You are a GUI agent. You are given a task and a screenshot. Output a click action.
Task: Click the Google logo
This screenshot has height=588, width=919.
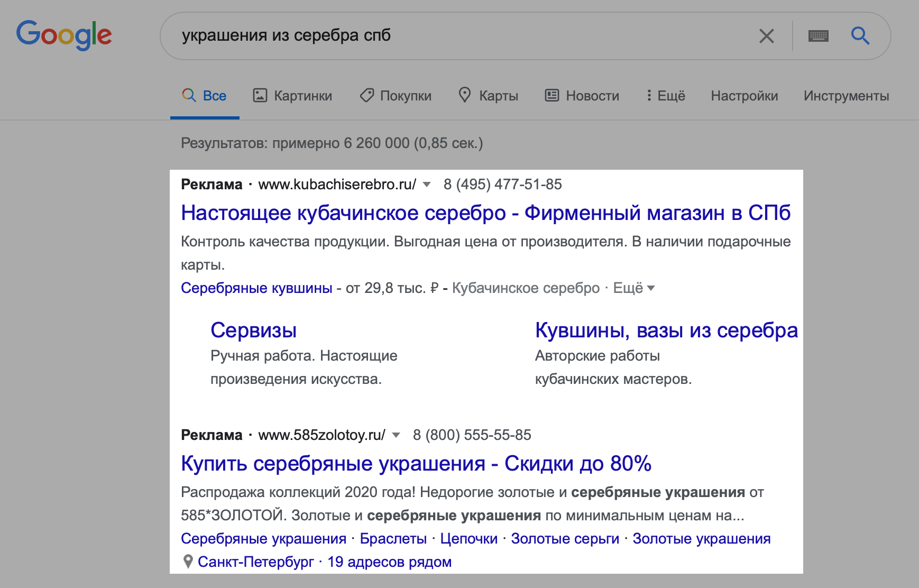[64, 35]
